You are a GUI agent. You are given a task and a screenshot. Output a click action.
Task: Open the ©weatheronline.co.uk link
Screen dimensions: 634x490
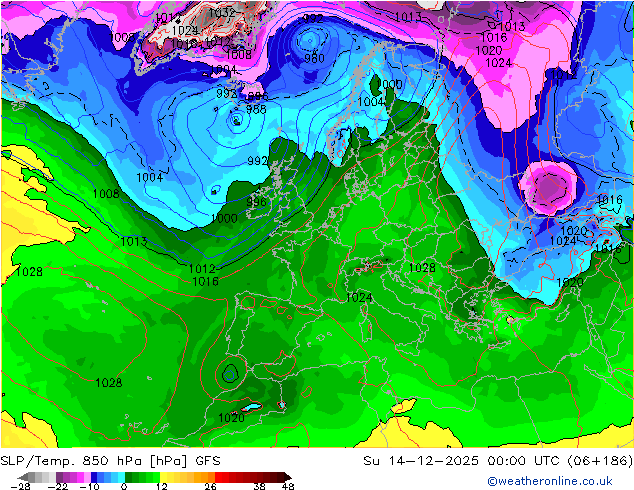coord(550,481)
